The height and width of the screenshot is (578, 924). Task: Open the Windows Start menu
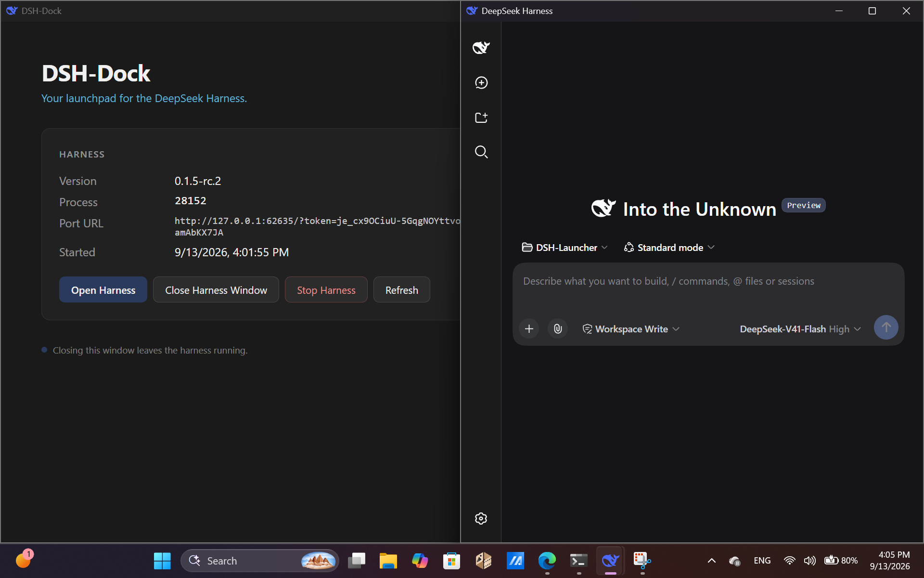(162, 561)
